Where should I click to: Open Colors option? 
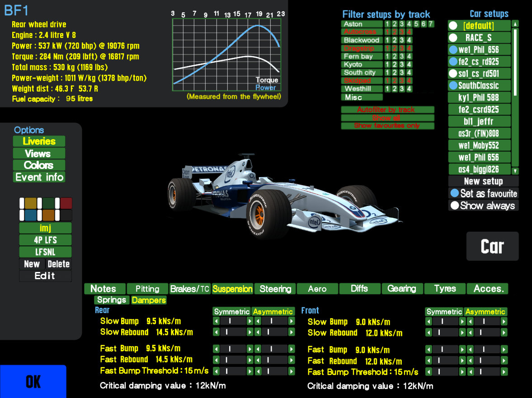[39, 165]
